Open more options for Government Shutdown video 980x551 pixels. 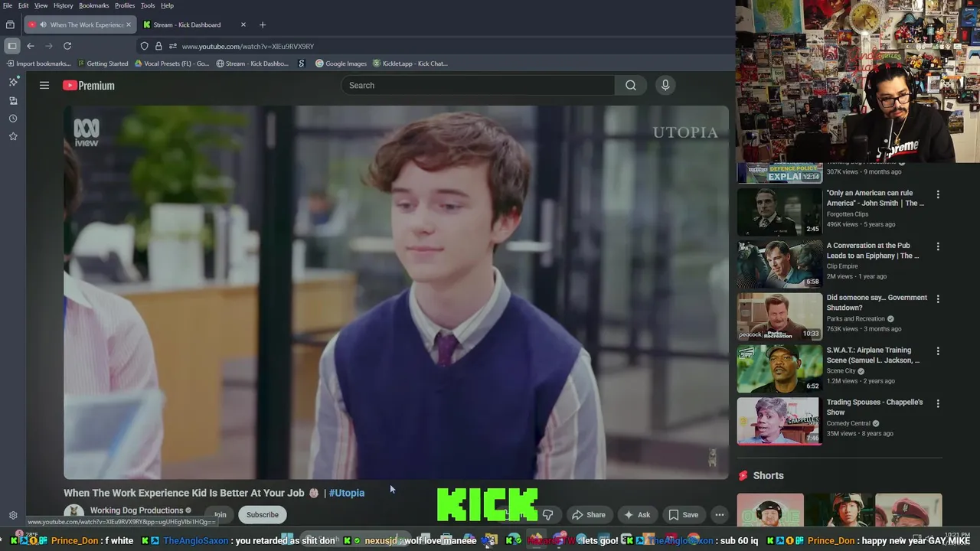(x=938, y=298)
